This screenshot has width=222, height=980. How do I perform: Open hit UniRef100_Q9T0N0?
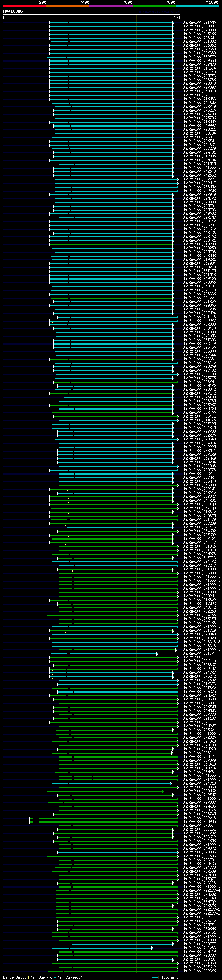point(199,23)
